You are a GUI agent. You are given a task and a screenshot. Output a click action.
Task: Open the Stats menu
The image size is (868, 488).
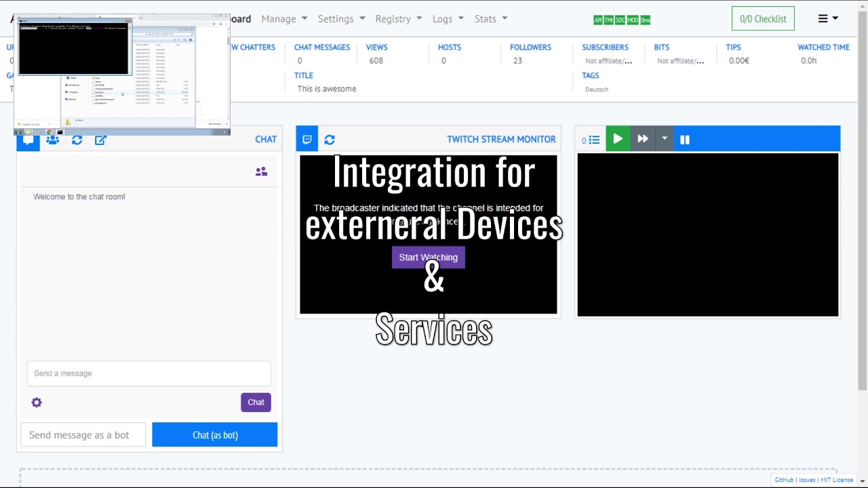coord(490,19)
